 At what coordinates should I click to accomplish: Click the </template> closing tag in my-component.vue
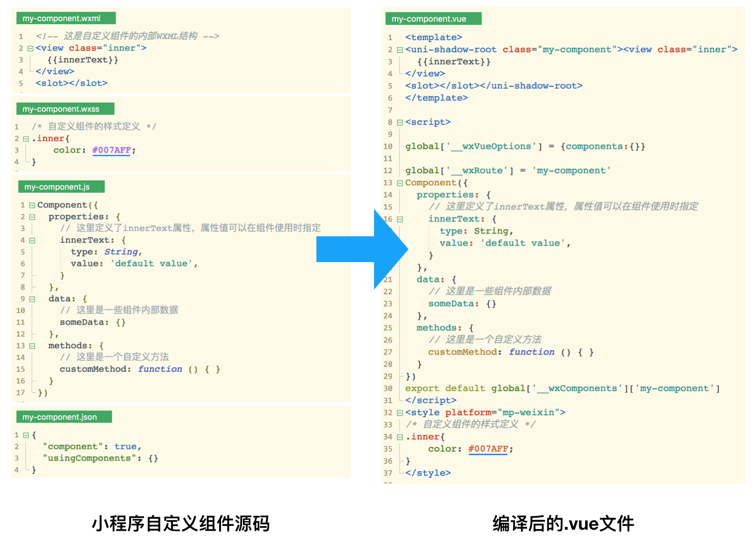(437, 98)
